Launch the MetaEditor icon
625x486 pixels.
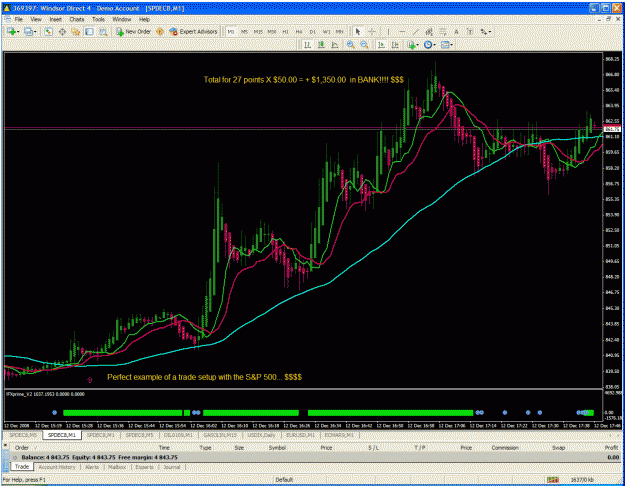tap(160, 31)
